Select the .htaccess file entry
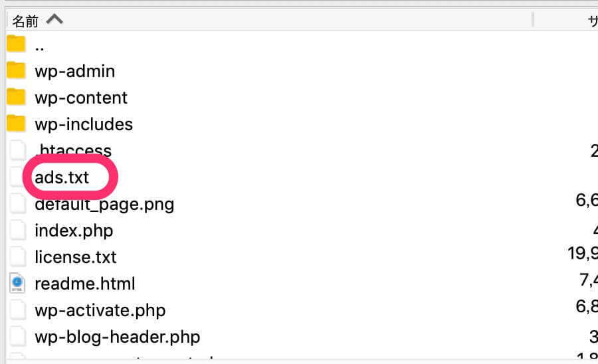Image resolution: width=598 pixels, height=364 pixels. pos(73,151)
